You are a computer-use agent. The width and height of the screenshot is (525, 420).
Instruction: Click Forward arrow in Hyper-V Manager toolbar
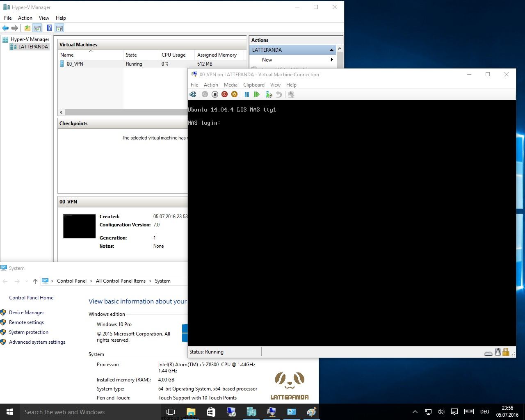click(15, 28)
